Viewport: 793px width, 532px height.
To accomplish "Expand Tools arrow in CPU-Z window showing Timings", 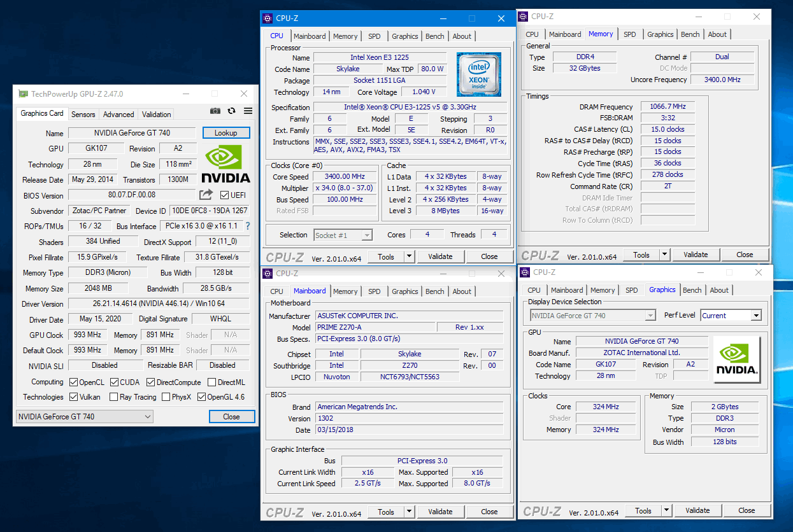I will 664,255.
